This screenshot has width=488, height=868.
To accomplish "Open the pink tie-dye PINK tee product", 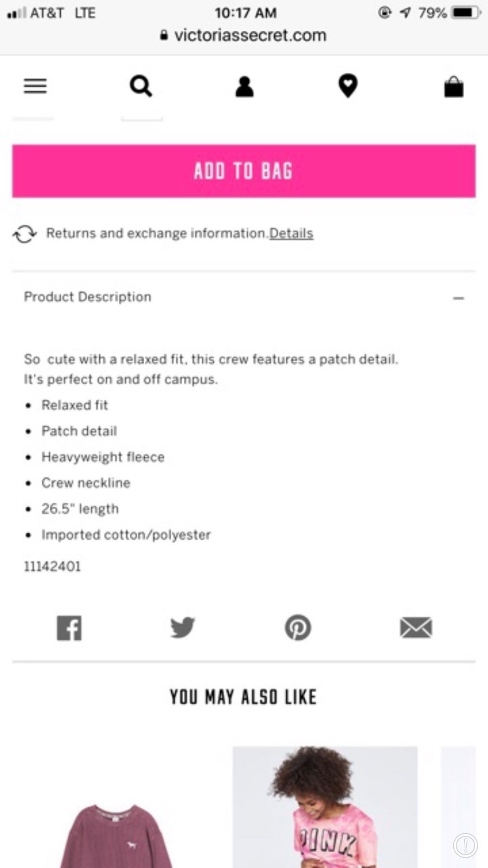I will point(325,807).
